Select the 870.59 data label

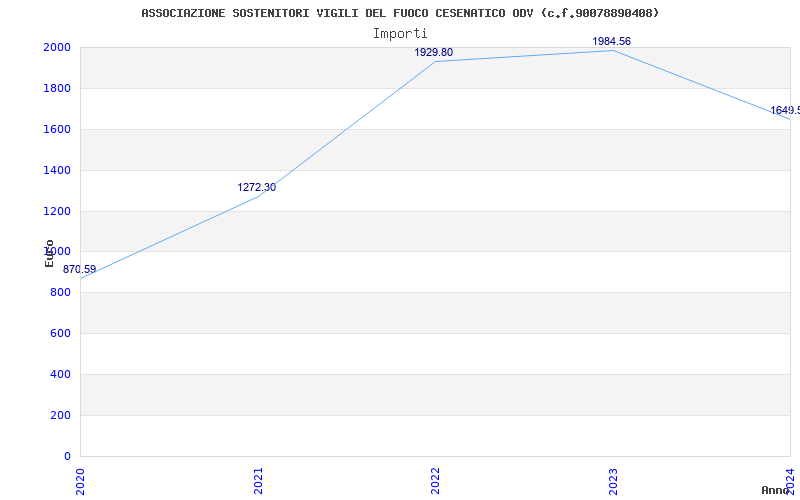point(80,269)
